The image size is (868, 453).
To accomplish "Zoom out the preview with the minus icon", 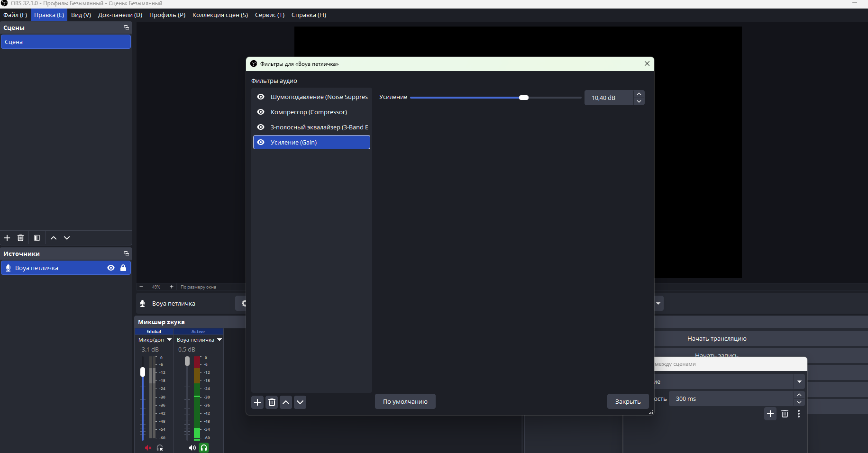I will [141, 287].
